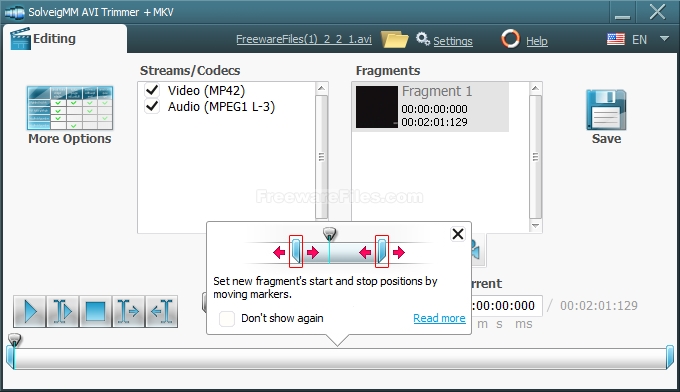Open More Options table icon

tap(70, 108)
